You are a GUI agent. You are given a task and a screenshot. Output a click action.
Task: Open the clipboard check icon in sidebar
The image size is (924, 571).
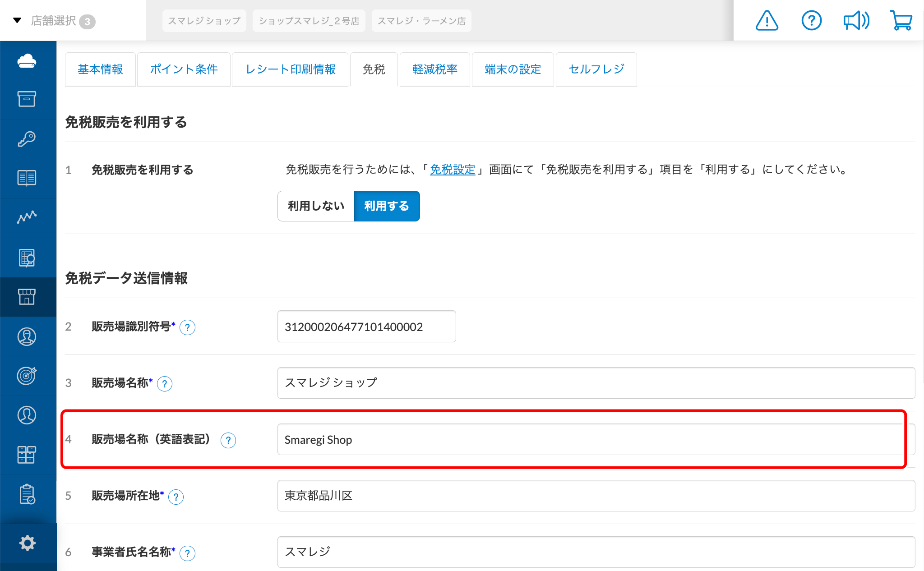point(27,494)
